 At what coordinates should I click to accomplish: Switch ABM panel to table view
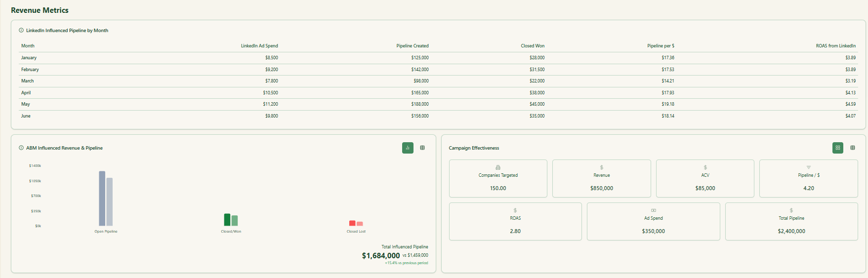point(422,148)
